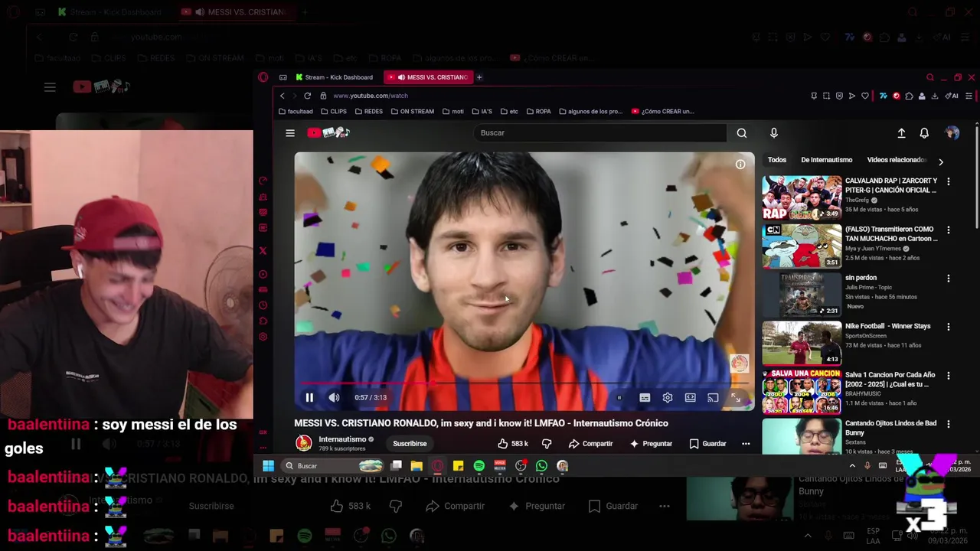Open the CLIPS bookmarks folder
The height and width of the screenshot is (551, 980).
[334, 112]
